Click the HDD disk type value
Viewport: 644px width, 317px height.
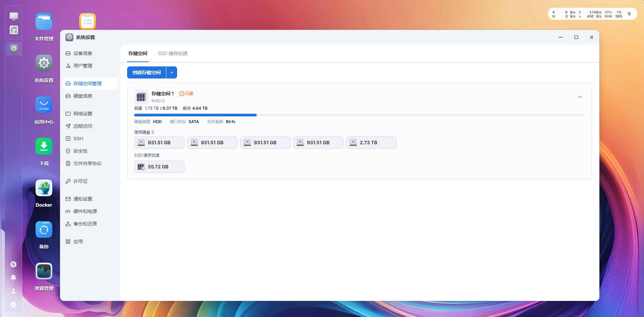tap(157, 122)
